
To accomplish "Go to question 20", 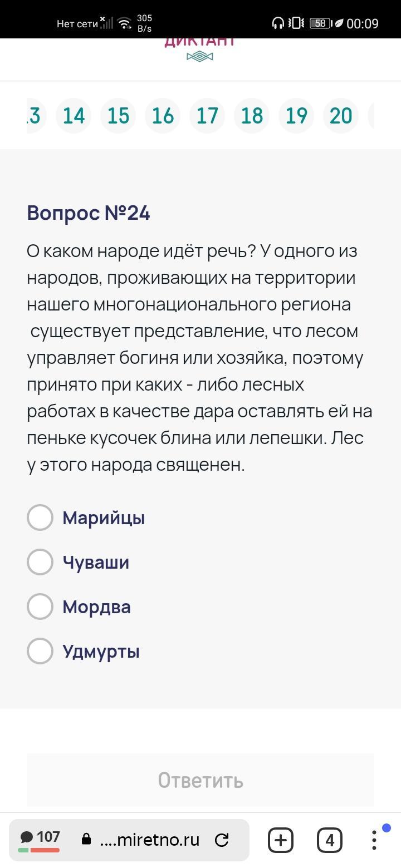I will click(x=341, y=116).
